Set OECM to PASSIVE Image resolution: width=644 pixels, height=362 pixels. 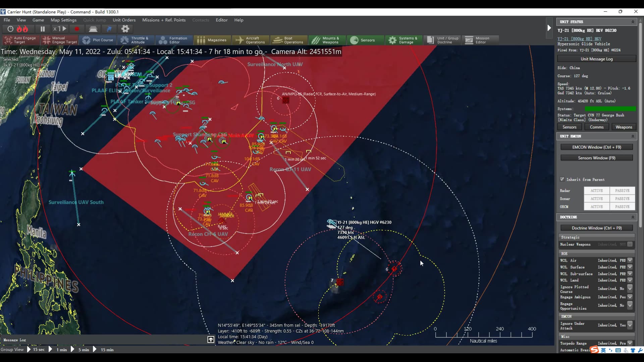point(622,207)
